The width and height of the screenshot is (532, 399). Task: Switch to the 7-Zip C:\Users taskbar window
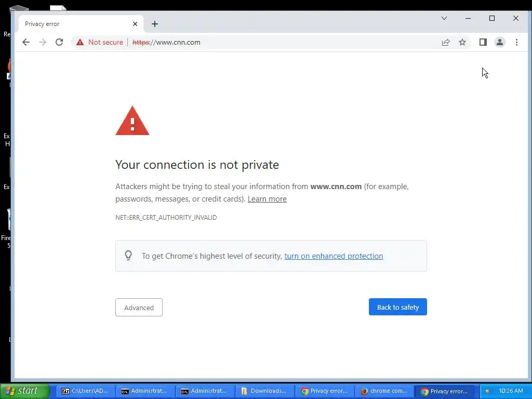pos(85,391)
